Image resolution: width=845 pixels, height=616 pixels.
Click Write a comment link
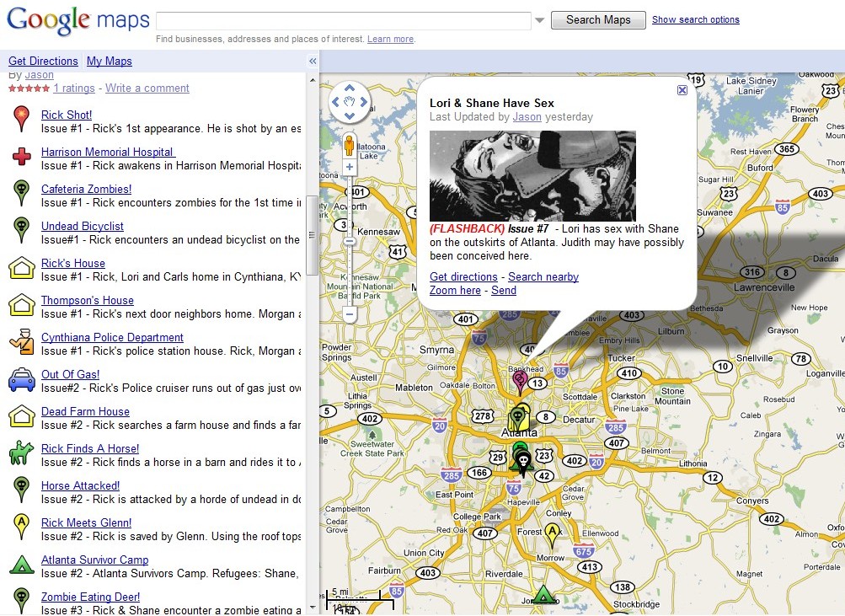pyautogui.click(x=147, y=88)
